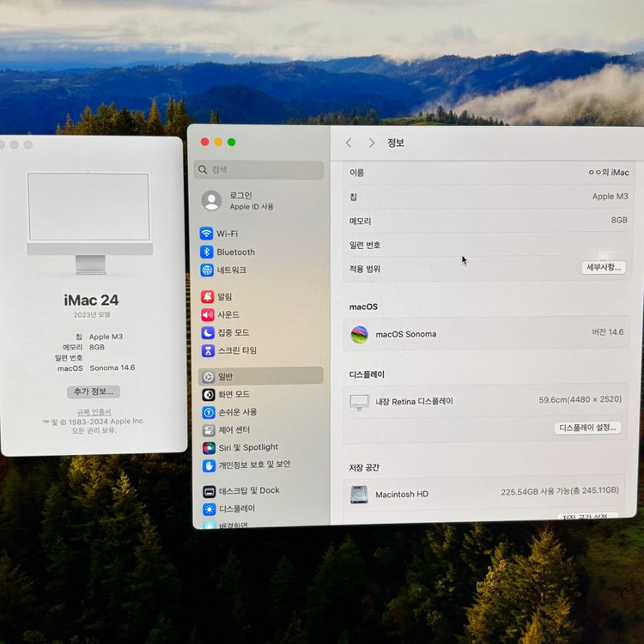Click the 세부사항... button
The height and width of the screenshot is (644, 644).
coord(604,268)
